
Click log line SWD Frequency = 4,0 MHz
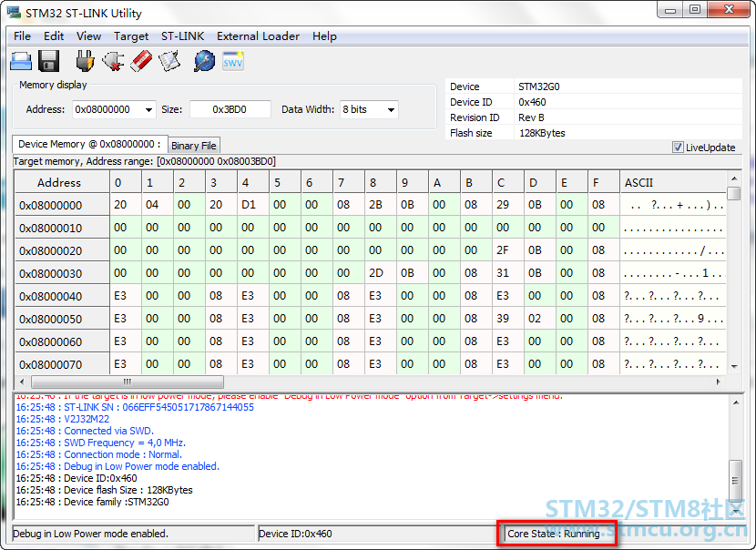pos(101,443)
